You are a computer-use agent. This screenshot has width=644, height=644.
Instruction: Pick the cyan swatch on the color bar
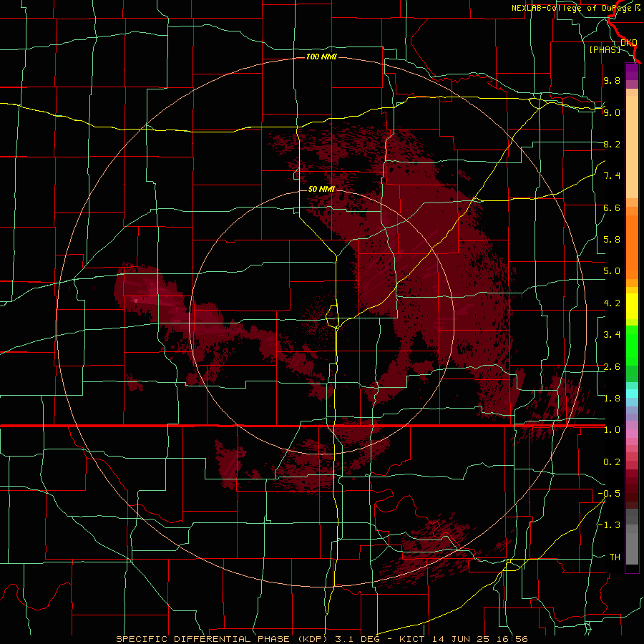pyautogui.click(x=632, y=394)
